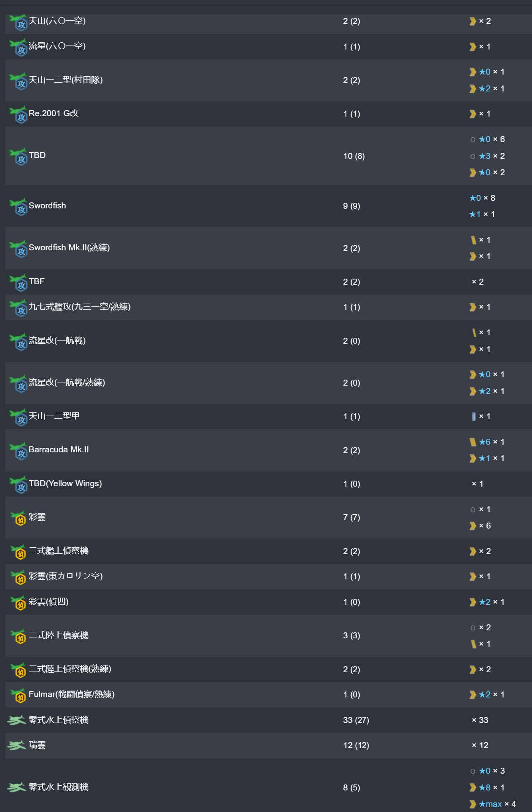Click the ★max × 4 entry for 零式水上観測機
The width and height of the screenshot is (532, 812).
click(493, 804)
